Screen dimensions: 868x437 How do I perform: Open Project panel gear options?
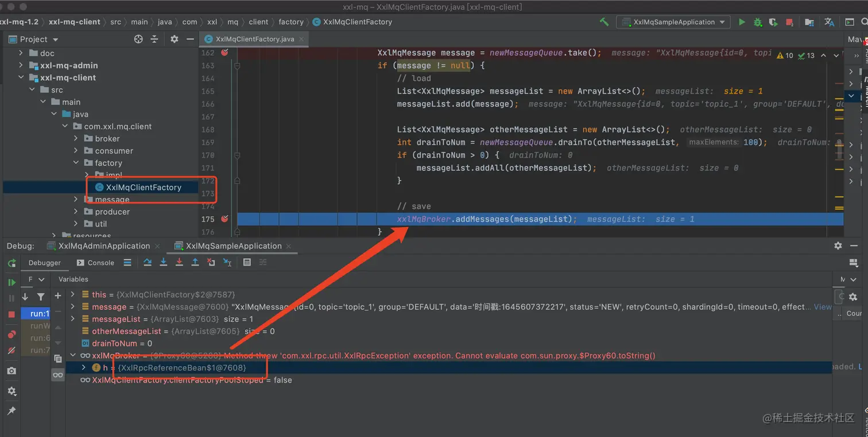(x=175, y=39)
